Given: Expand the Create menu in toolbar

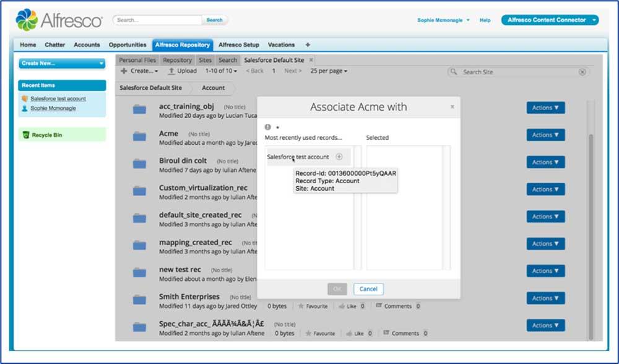Looking at the screenshot, I should click(139, 71).
